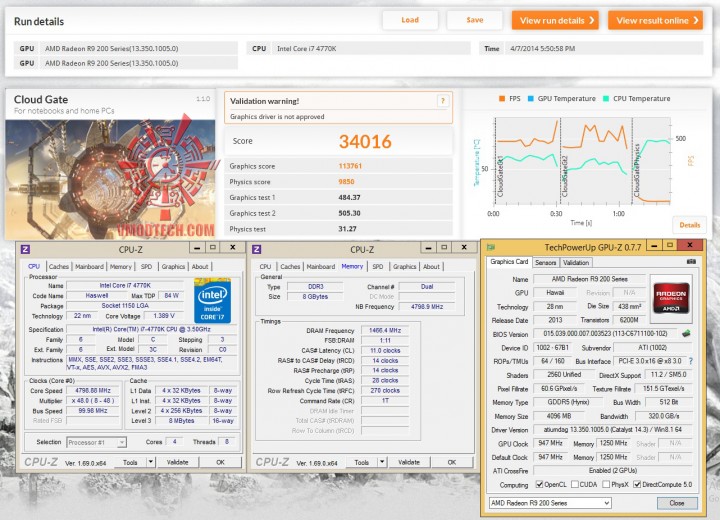Open Graphics tab in left CPU-Z window

(x=173, y=266)
